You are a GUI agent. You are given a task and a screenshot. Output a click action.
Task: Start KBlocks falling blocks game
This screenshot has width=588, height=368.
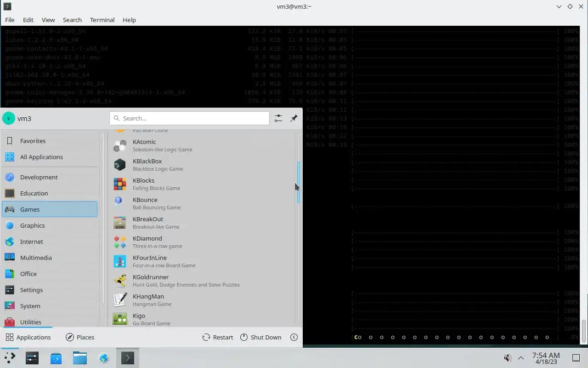point(201,184)
